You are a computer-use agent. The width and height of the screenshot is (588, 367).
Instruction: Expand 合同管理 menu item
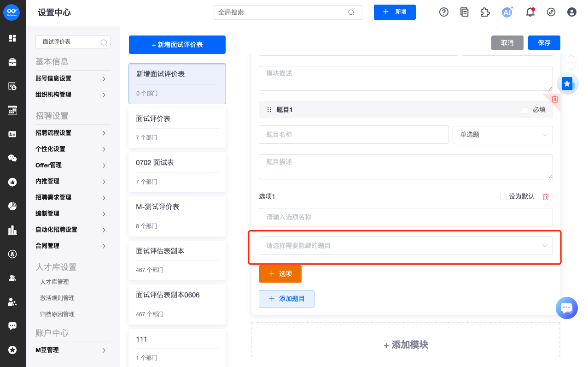click(x=73, y=246)
